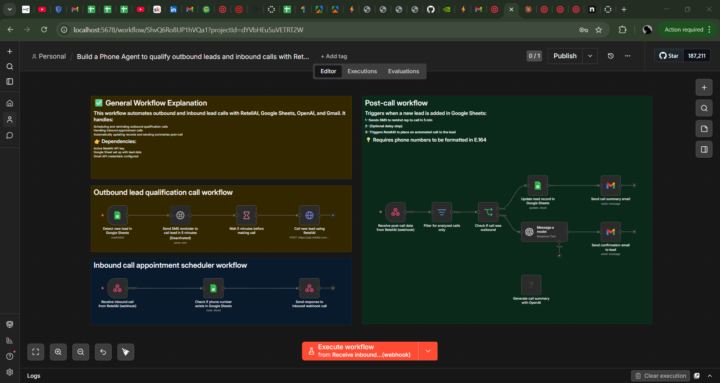
Task: Reset the canvas zoom level
Action: [x=103, y=352]
